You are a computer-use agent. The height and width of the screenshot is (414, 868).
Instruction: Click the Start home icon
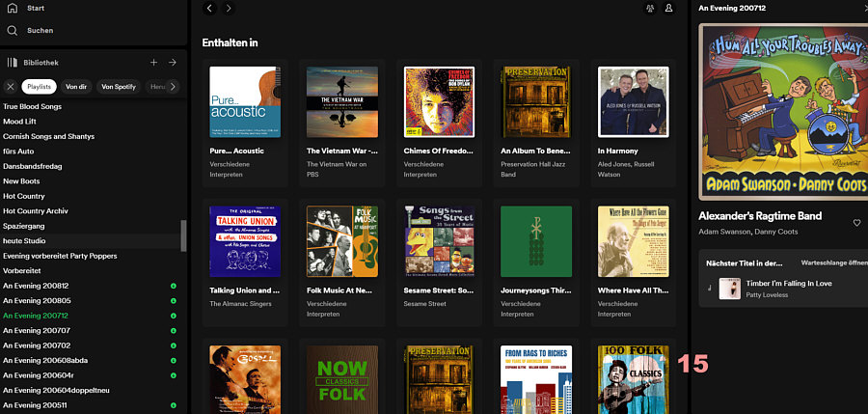[x=12, y=8]
